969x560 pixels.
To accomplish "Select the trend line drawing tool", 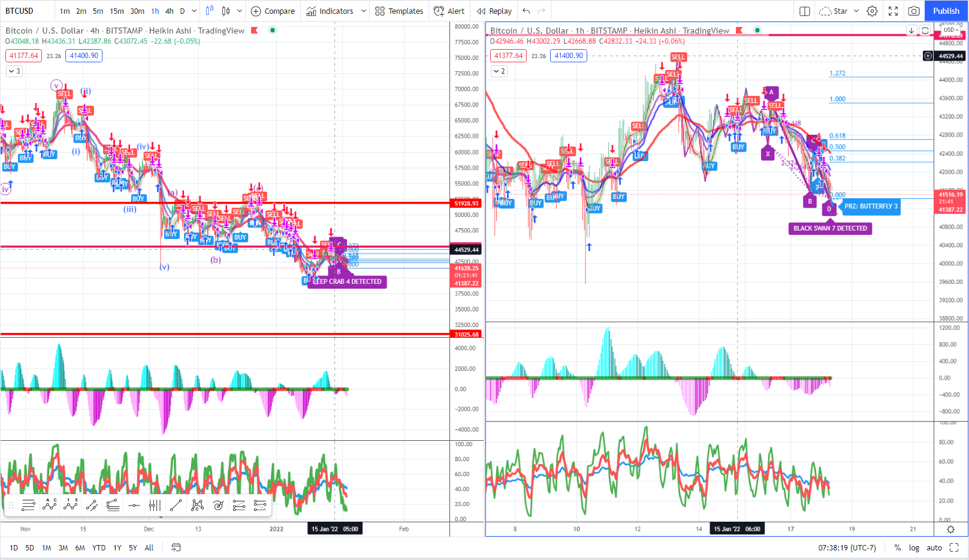I will pyautogui.click(x=176, y=505).
